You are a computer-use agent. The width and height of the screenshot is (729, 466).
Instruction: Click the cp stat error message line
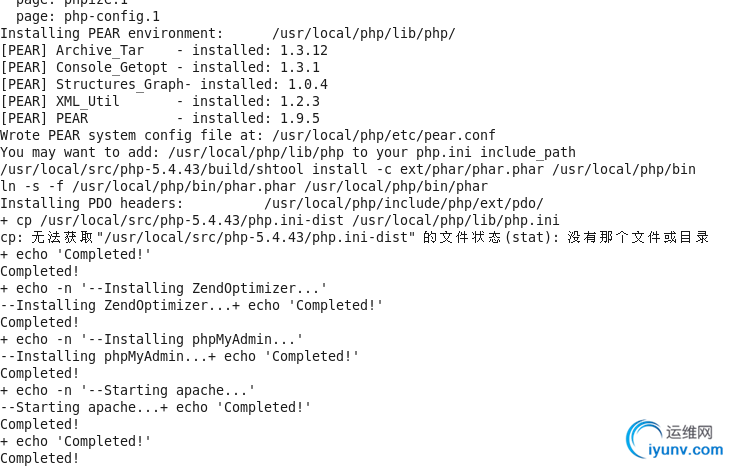pos(354,237)
